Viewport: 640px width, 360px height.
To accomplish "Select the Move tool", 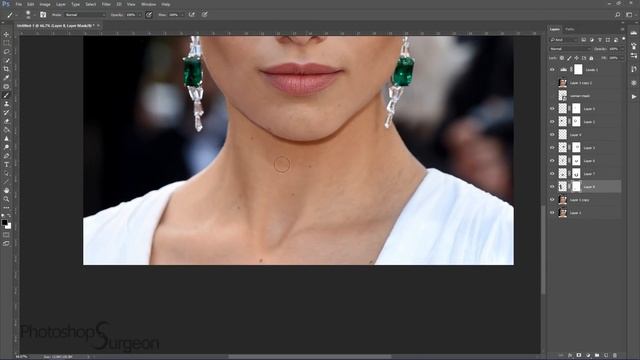I will pyautogui.click(x=6, y=35).
